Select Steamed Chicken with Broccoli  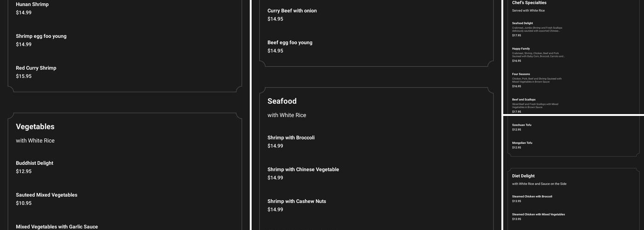click(532, 196)
